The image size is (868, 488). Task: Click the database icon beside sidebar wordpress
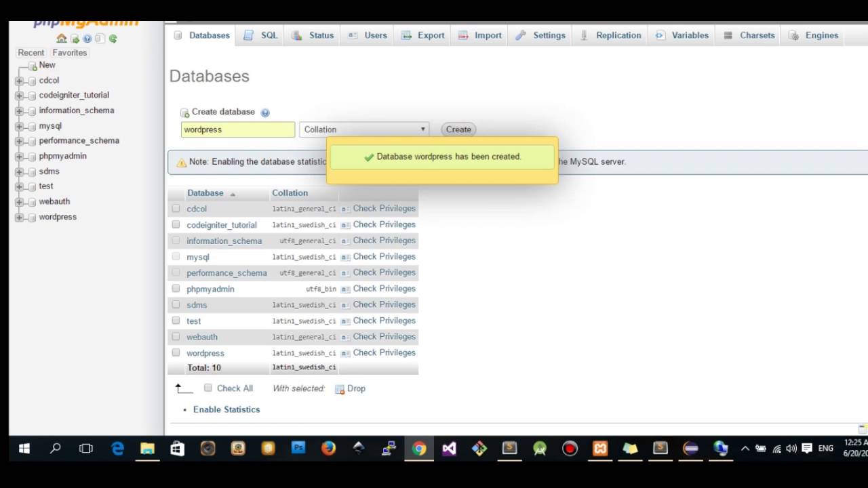[x=32, y=218]
